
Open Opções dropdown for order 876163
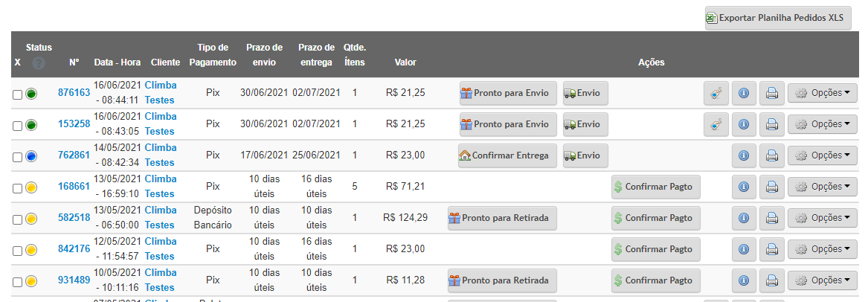click(x=822, y=94)
